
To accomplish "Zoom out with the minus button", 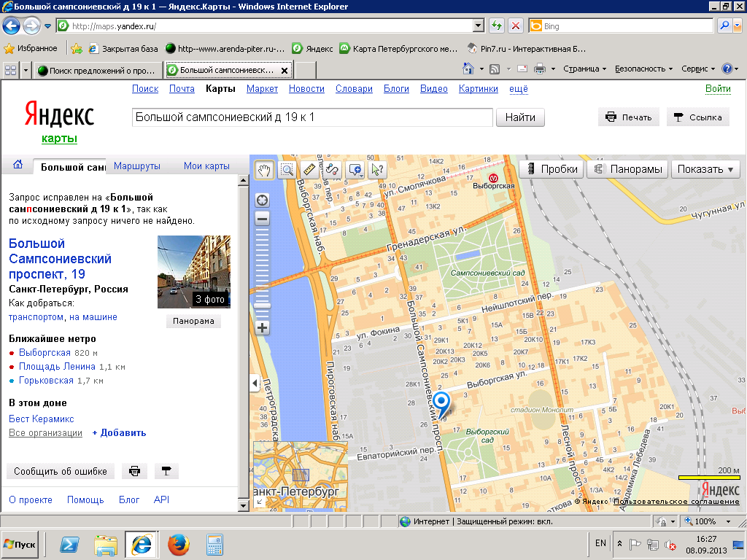I will (x=262, y=219).
